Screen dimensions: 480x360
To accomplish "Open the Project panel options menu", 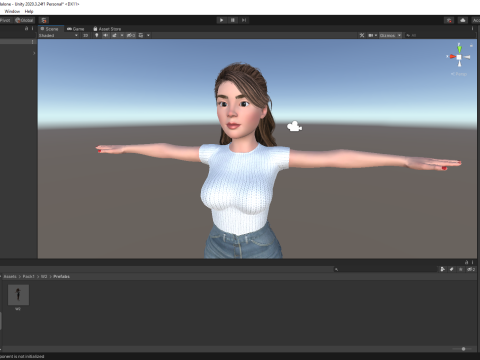I will [472, 262].
